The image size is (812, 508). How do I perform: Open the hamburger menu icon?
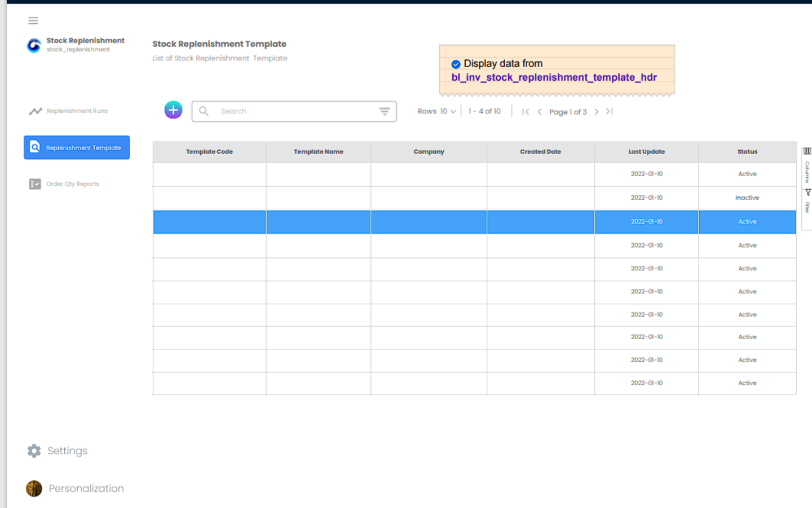[x=33, y=21]
